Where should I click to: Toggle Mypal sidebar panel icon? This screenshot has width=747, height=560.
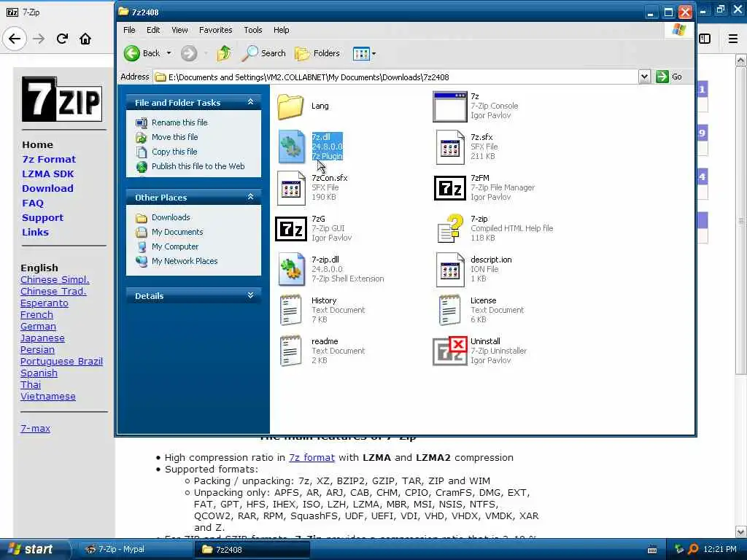pyautogui.click(x=705, y=39)
